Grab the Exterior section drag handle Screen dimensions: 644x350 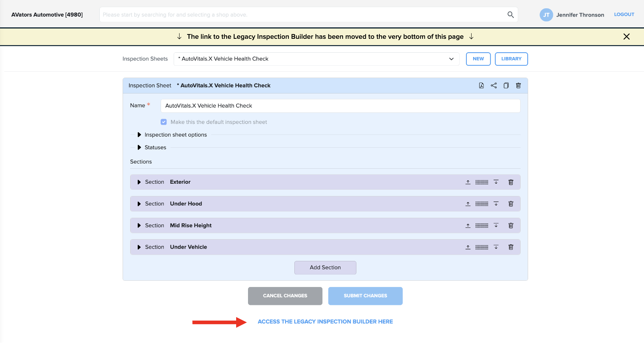[x=482, y=182]
